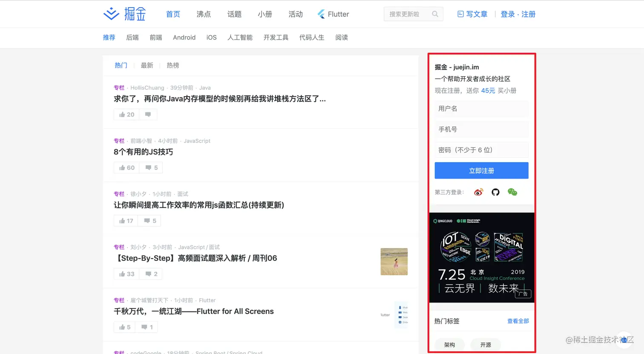Screen dimensions: 644x354
Task: Click the 登录 link
Action: (508, 14)
